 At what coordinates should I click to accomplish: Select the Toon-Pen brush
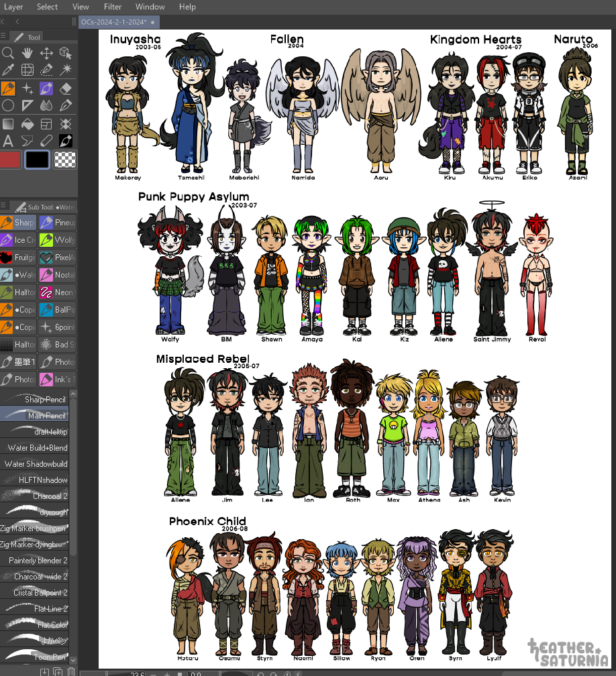(34, 657)
